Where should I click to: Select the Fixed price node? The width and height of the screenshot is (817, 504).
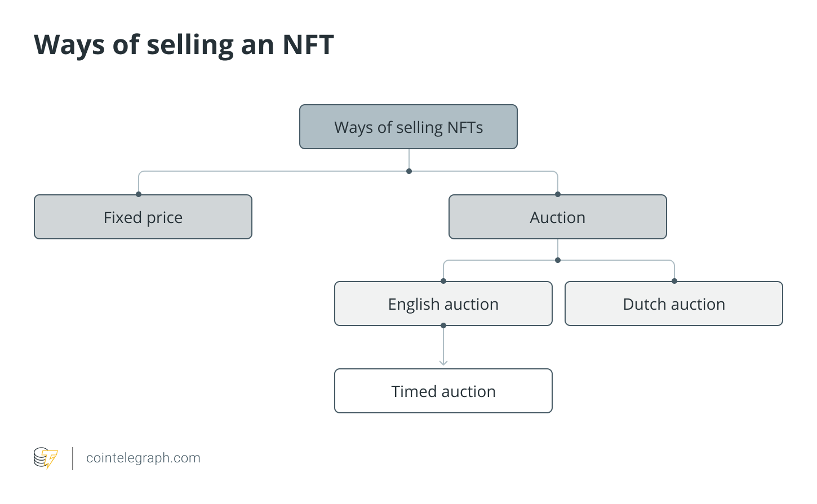tap(143, 217)
